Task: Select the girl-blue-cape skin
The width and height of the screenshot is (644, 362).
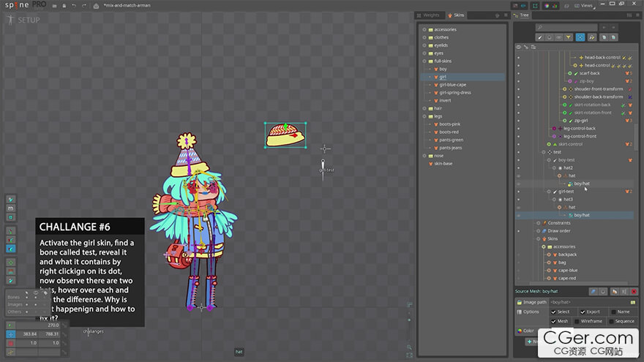Action: (x=452, y=85)
